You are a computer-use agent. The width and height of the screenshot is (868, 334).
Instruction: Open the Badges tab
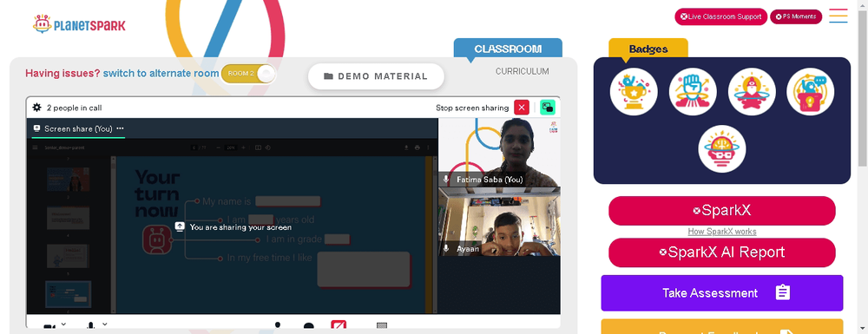point(648,49)
